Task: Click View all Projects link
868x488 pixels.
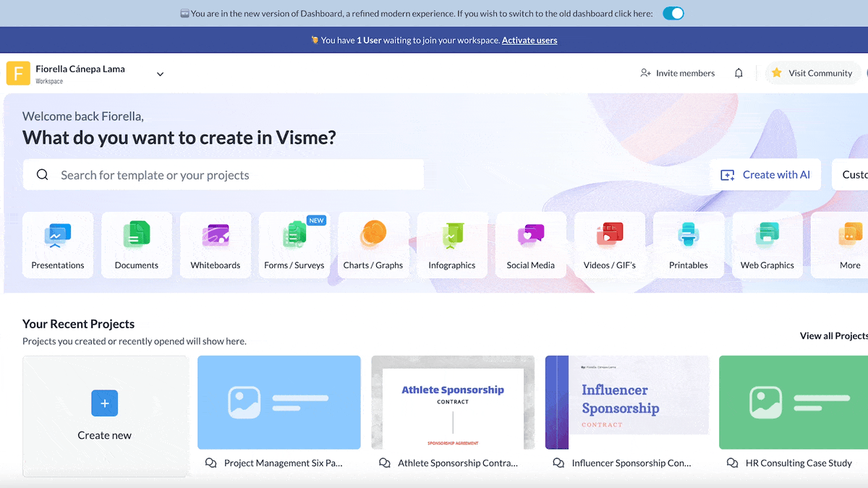Action: [834, 335]
